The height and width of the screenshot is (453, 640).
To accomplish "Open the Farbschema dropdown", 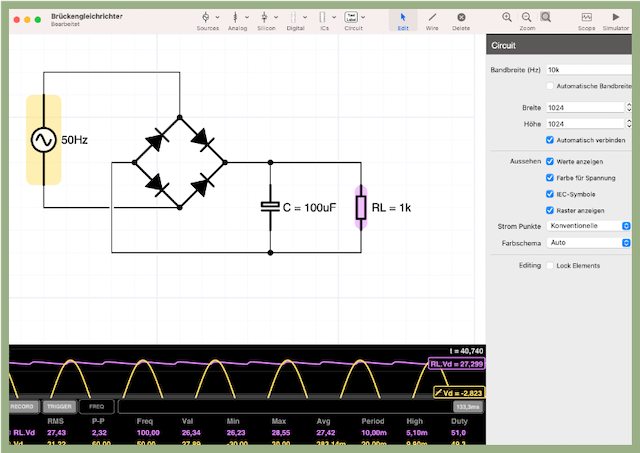I will (x=588, y=242).
